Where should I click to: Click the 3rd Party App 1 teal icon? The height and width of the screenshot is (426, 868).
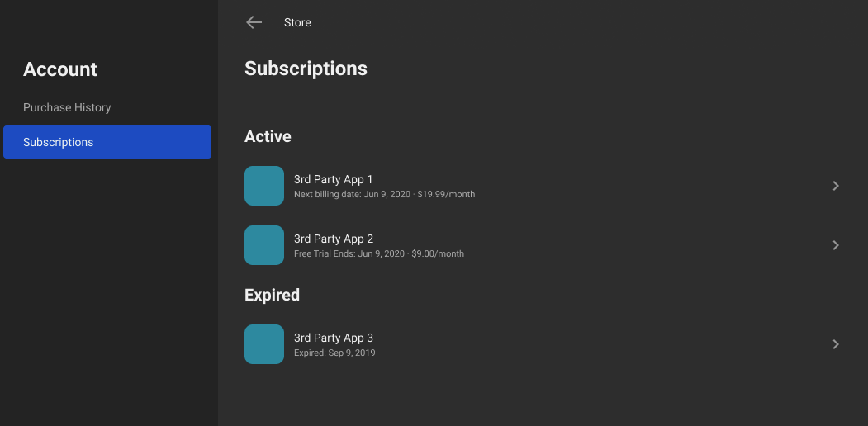coord(264,186)
